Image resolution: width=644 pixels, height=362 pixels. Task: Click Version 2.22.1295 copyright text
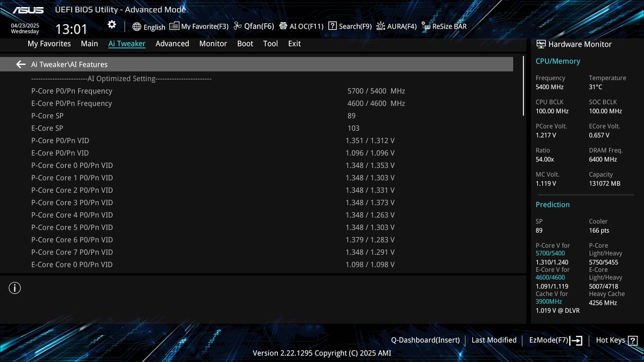322,353
